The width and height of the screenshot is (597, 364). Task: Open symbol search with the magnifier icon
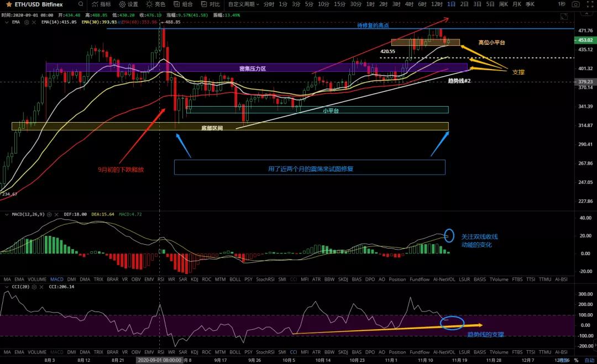click(81, 5)
